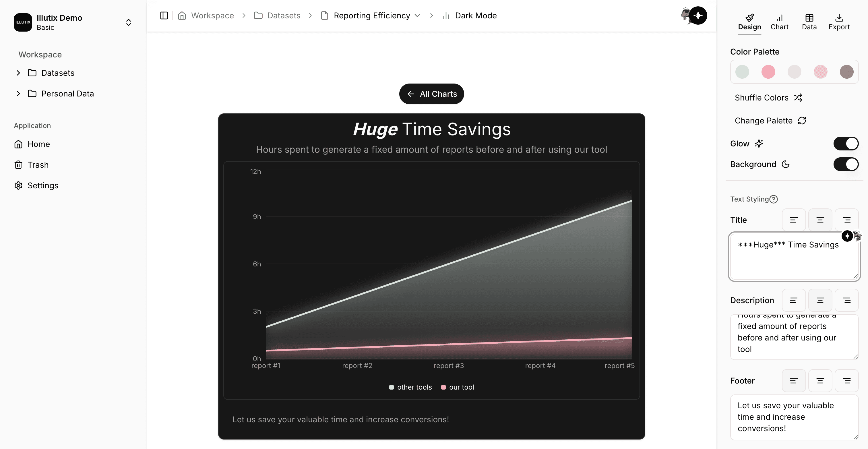Viewport: 868px width, 449px height.
Task: Expand the Personal Data folder
Action: pos(18,94)
